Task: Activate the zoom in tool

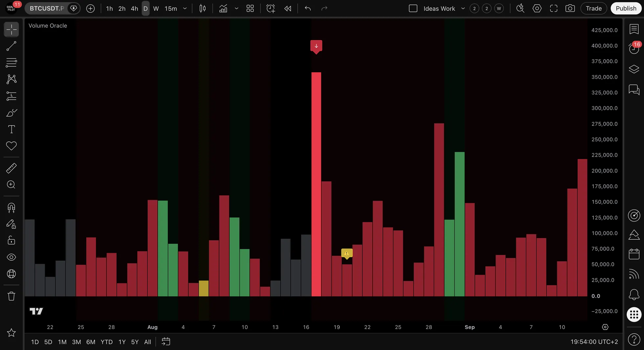Action: coord(11,185)
